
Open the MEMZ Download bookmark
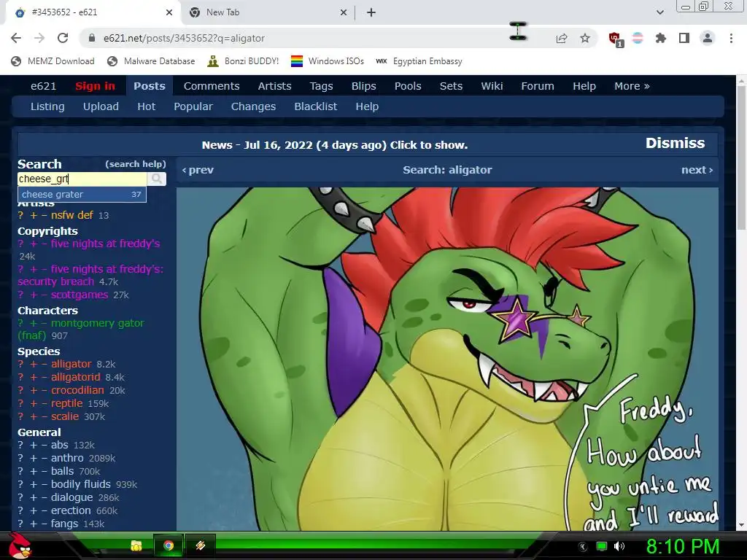coord(53,61)
